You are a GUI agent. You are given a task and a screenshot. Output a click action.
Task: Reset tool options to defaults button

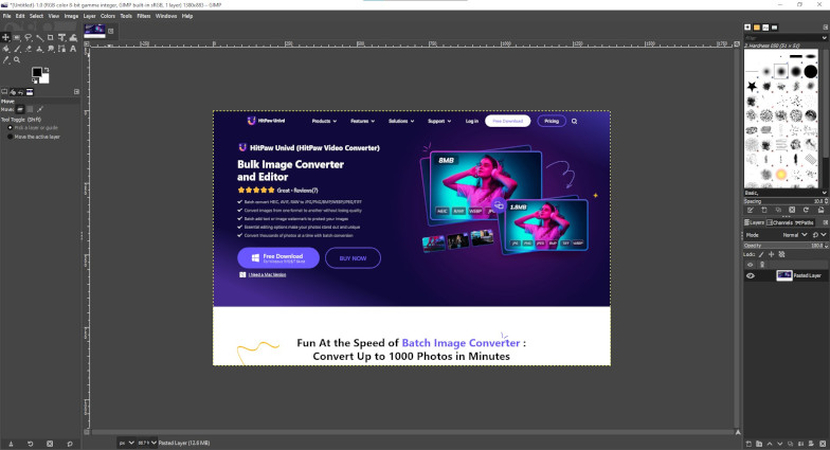69,444
